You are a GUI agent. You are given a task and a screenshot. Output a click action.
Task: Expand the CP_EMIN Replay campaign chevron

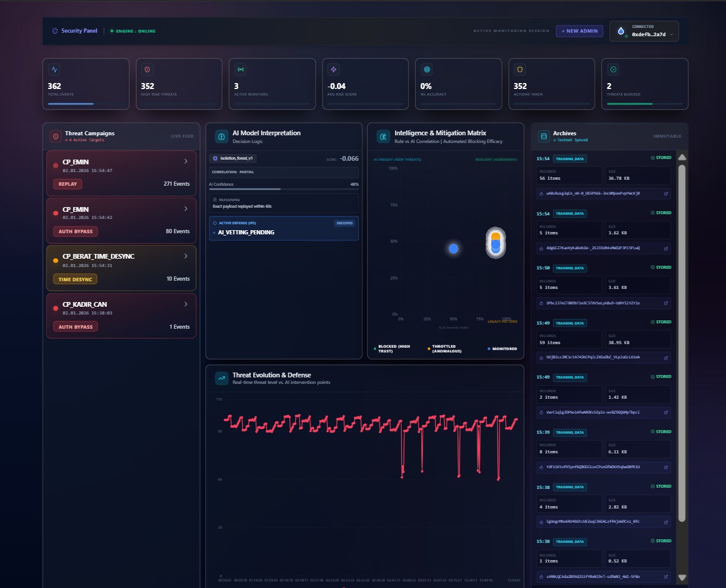click(186, 161)
